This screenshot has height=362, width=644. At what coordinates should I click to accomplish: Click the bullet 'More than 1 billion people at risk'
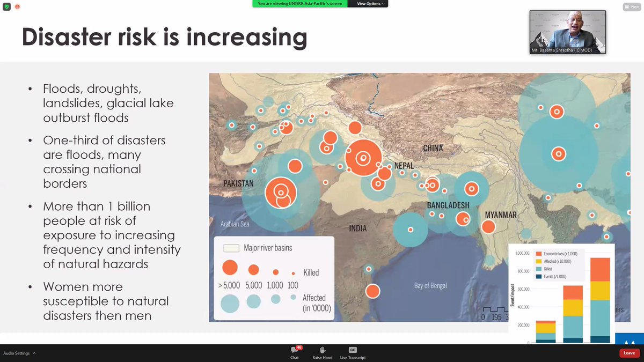point(112,235)
